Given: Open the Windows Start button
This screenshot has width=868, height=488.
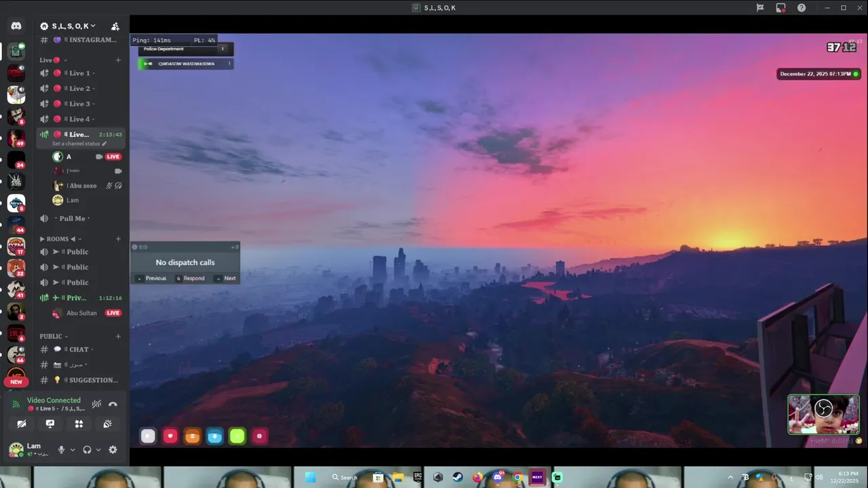Looking at the screenshot, I should coord(311,477).
